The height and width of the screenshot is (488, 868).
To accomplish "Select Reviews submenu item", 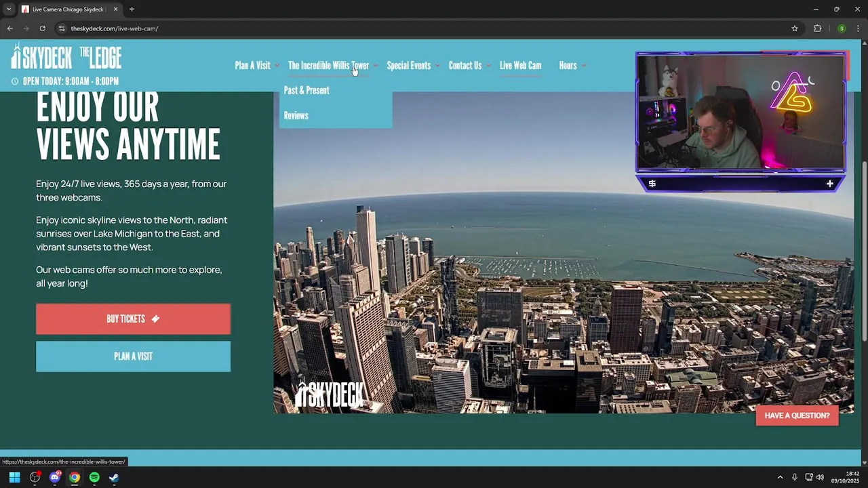I will [x=296, y=116].
